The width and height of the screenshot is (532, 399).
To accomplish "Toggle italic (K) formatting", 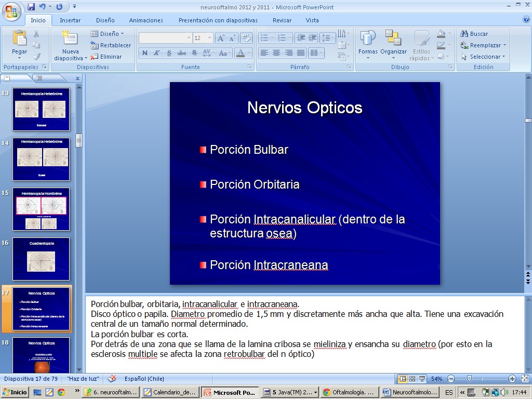I will point(157,53).
